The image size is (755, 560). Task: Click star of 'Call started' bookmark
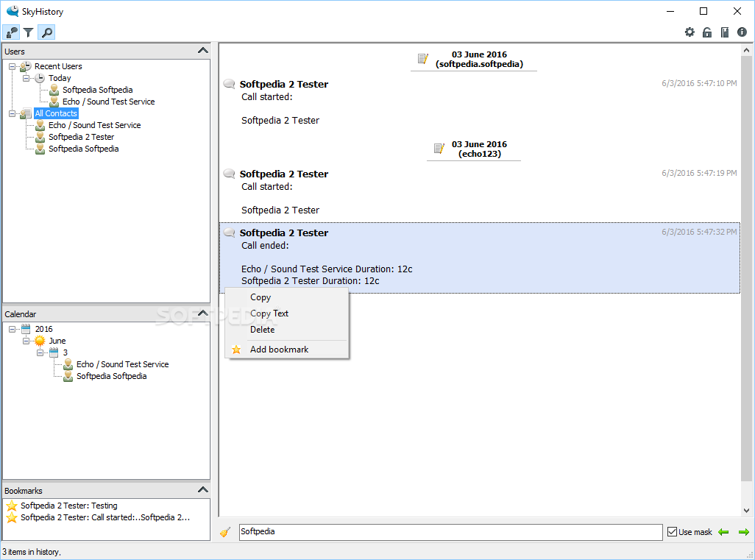coord(12,517)
